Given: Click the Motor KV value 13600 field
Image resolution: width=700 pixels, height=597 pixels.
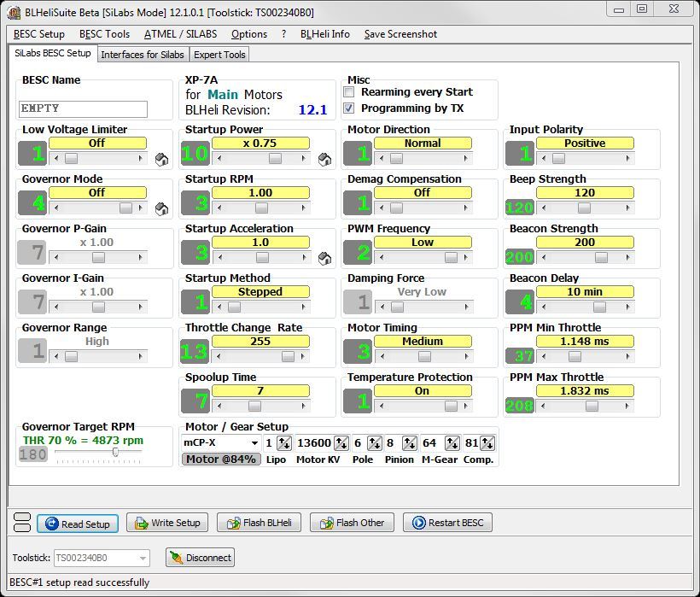Looking at the screenshot, I should click(x=314, y=443).
